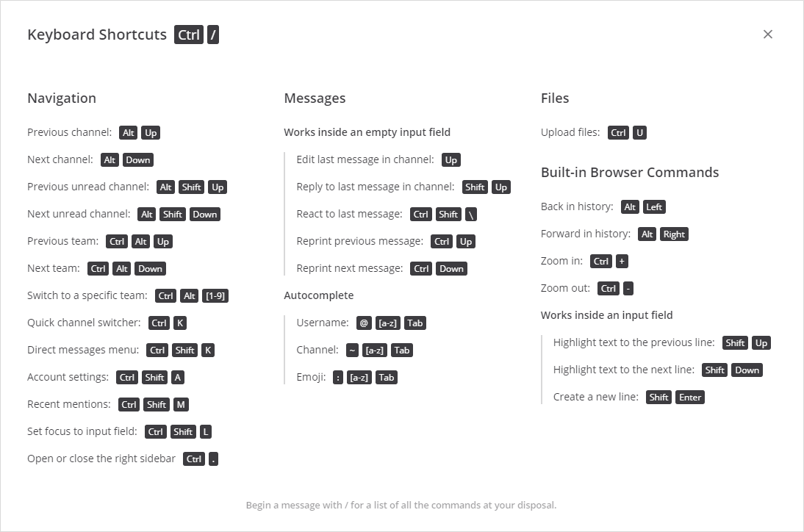This screenshot has height=532, width=804.
Task: Click the tilde key badge for Channel autocomplete
Action: pos(352,351)
